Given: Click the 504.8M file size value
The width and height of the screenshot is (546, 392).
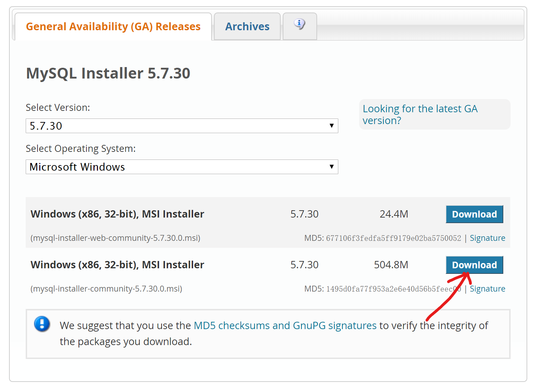Looking at the screenshot, I should [x=391, y=265].
